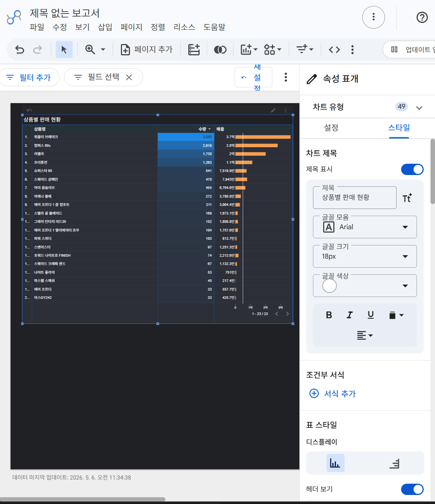Screen dimensions: 435x504
Task: Click the add data icon in toolbar
Action: tap(194, 49)
